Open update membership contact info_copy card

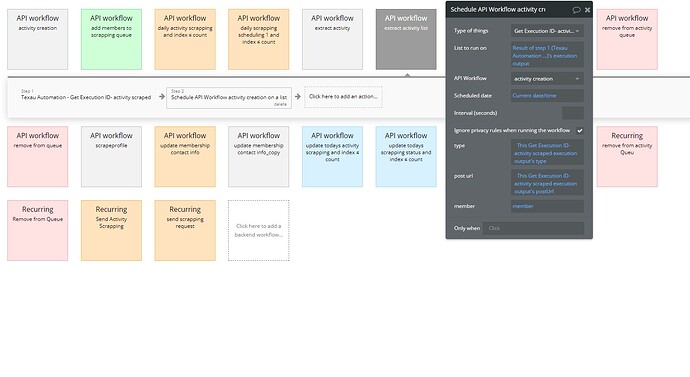259,157
